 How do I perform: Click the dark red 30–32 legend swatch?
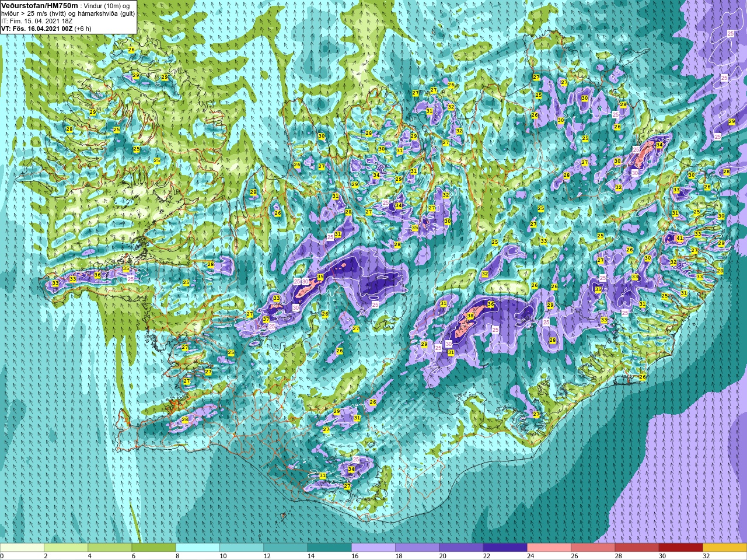pos(680,547)
